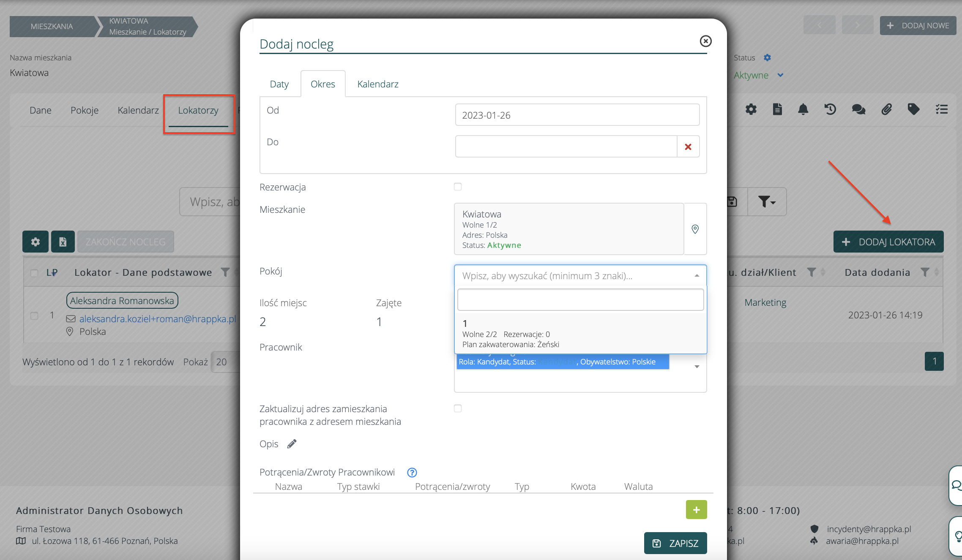Click the paperclip attachments icon
The image size is (962, 560).
click(x=886, y=110)
